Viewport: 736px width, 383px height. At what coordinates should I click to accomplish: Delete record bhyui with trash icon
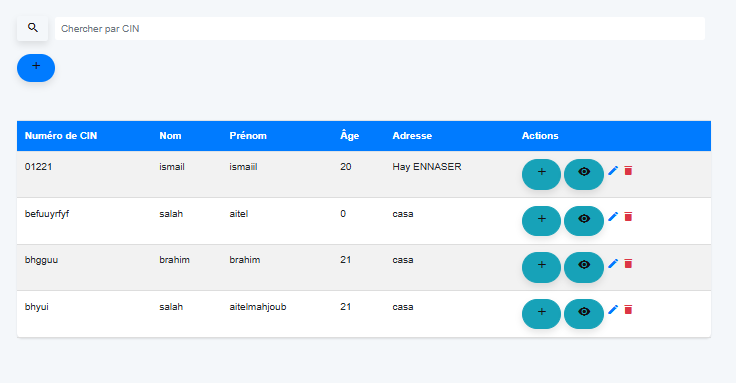coord(628,309)
